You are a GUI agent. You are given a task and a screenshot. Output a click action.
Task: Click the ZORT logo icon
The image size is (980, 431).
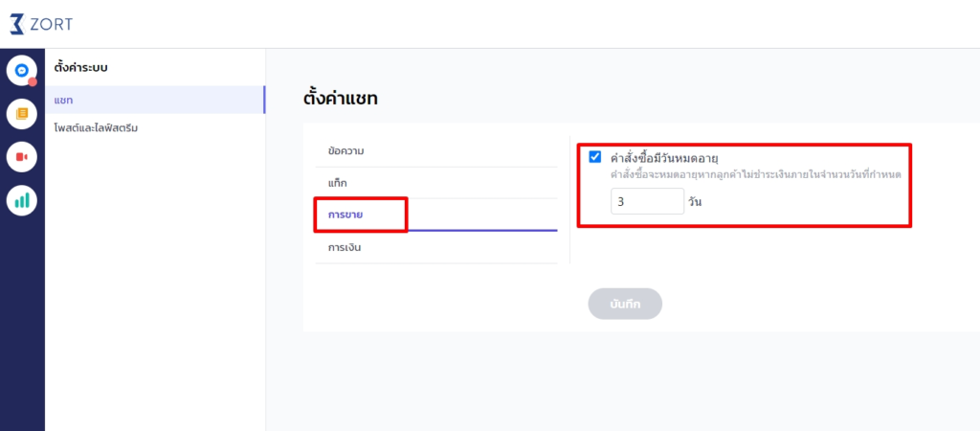click(18, 24)
